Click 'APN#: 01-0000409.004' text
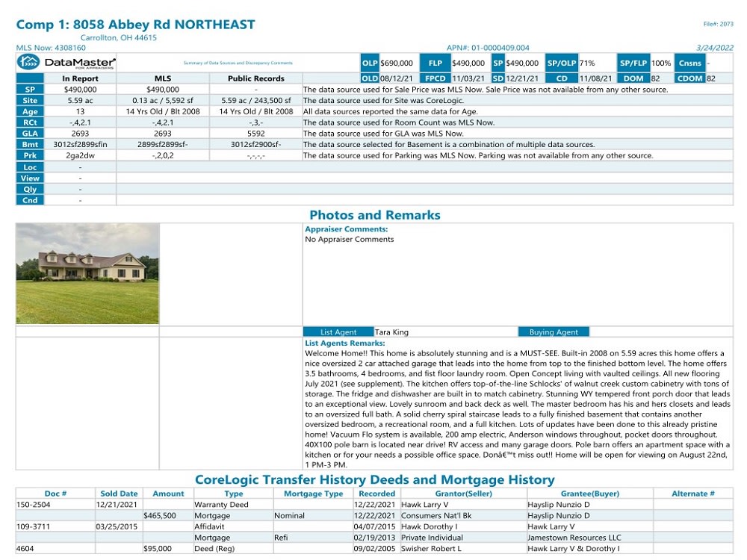 (x=488, y=48)
